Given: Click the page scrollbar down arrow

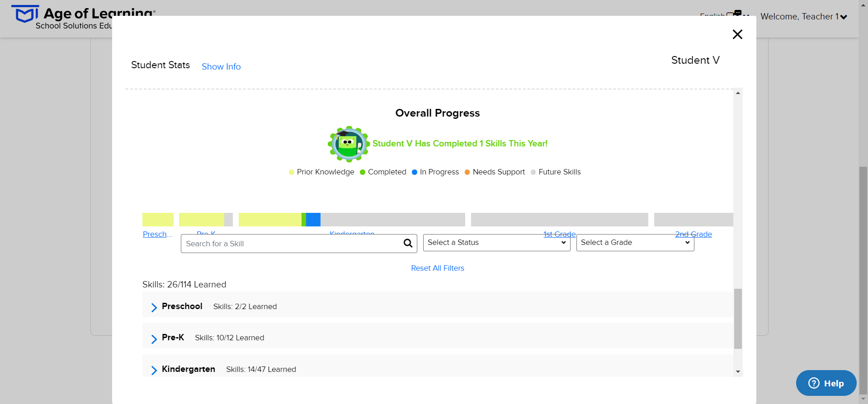Looking at the screenshot, I should coord(863,399).
